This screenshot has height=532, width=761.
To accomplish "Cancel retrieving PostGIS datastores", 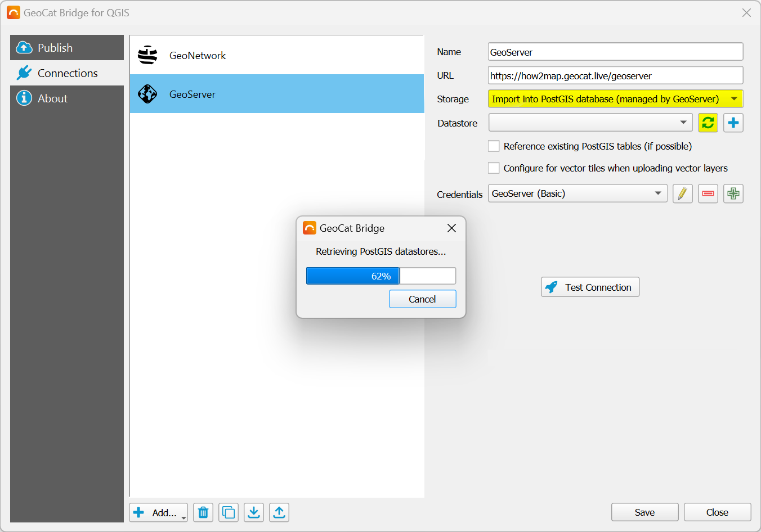I will tap(422, 299).
